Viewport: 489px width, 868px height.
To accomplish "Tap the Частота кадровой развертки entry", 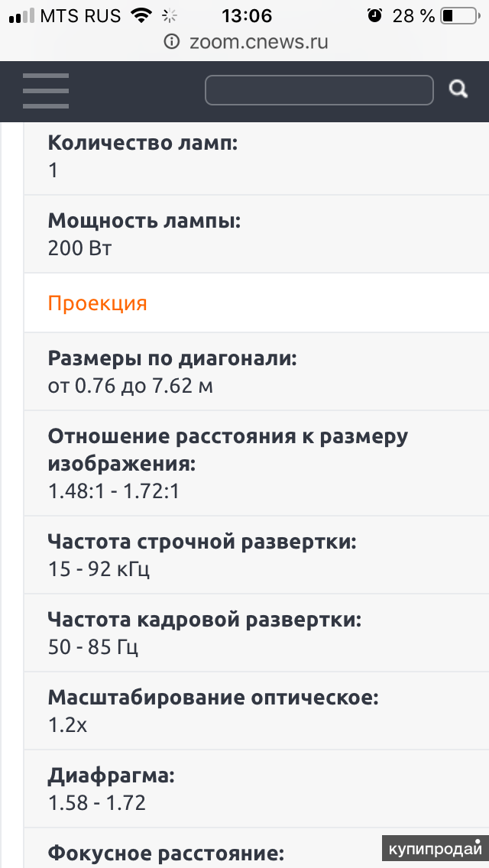I will click(257, 633).
